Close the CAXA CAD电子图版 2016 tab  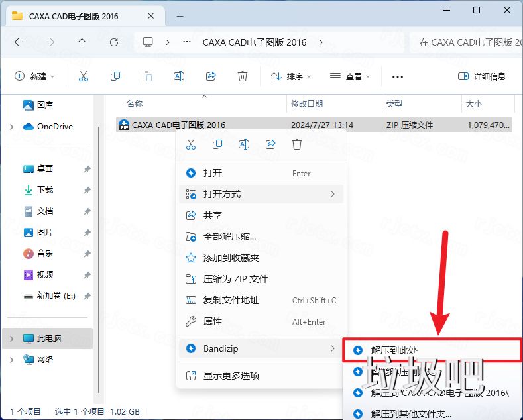tap(150, 16)
